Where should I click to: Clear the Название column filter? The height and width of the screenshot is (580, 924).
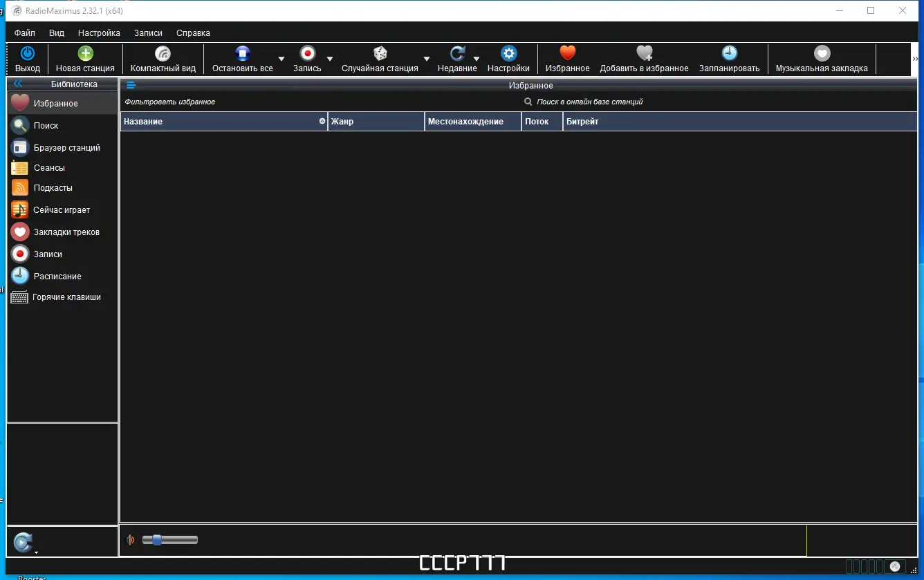tap(322, 121)
